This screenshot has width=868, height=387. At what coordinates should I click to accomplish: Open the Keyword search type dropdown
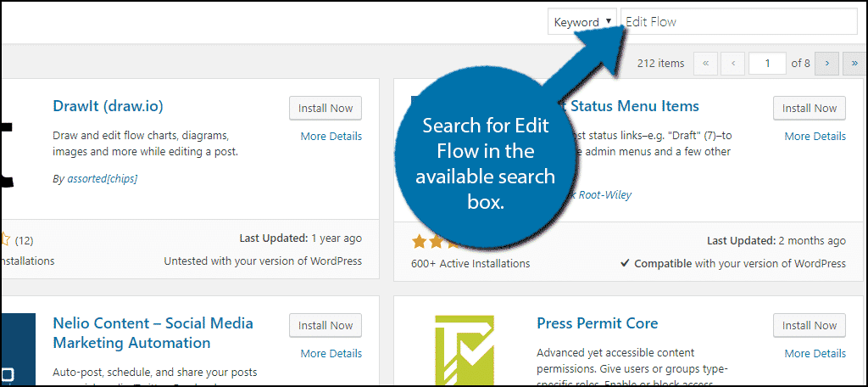pyautogui.click(x=582, y=21)
